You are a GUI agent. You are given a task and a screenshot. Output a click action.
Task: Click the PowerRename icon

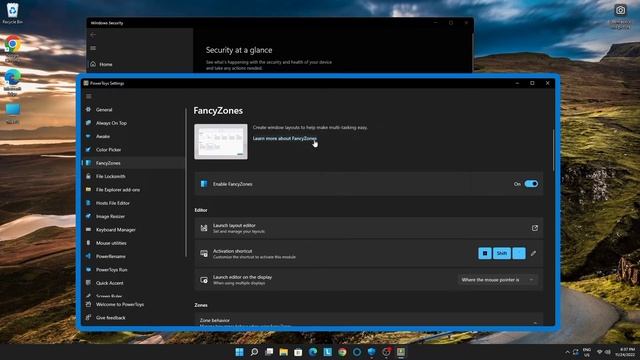88,256
